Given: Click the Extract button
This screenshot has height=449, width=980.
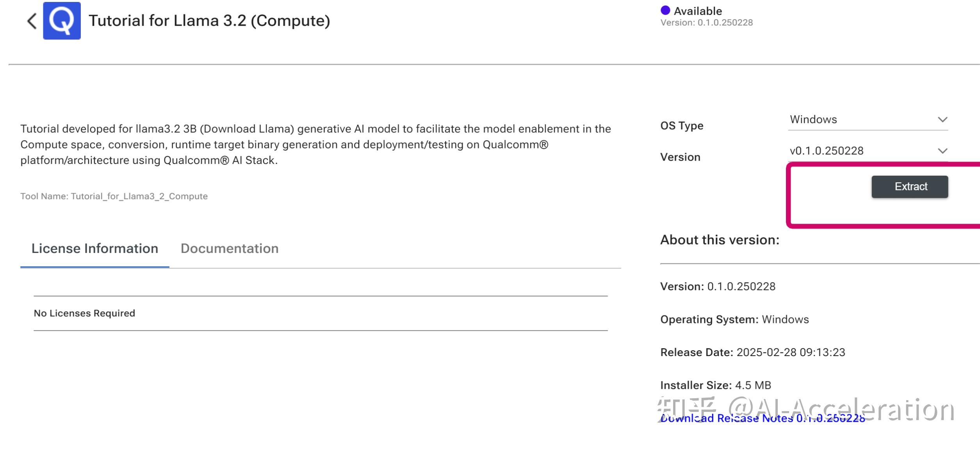Looking at the screenshot, I should pos(911,187).
